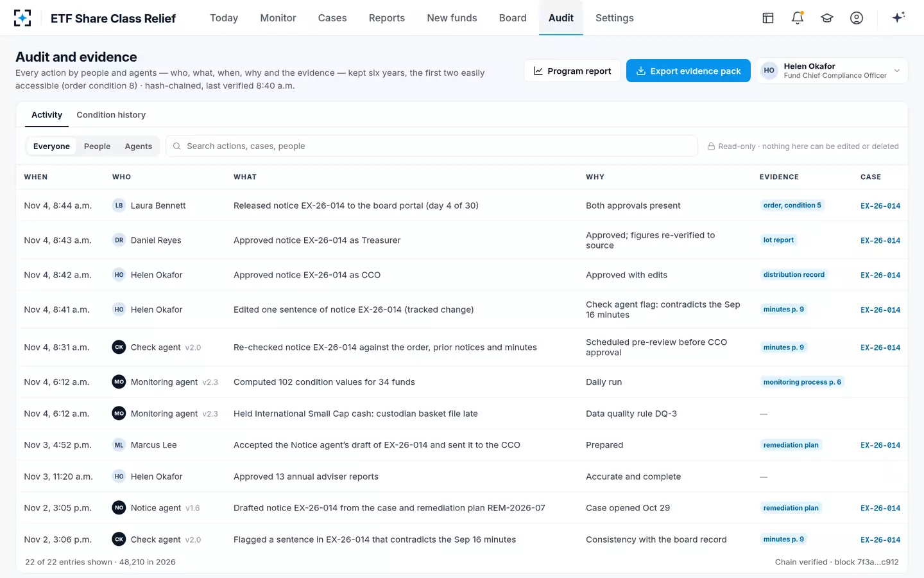Filter activity to Everyone
The width and height of the screenshot is (924, 578).
[x=51, y=146]
